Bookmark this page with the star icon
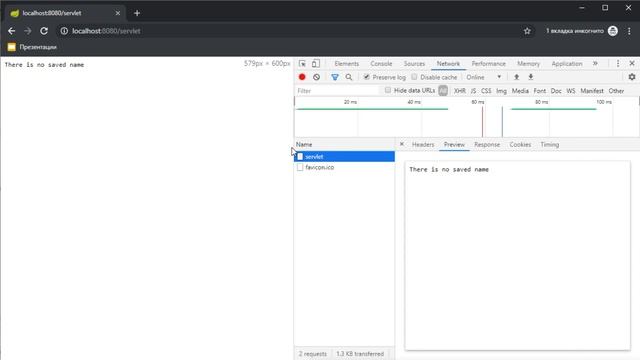This screenshot has height=360, width=640. [x=527, y=31]
